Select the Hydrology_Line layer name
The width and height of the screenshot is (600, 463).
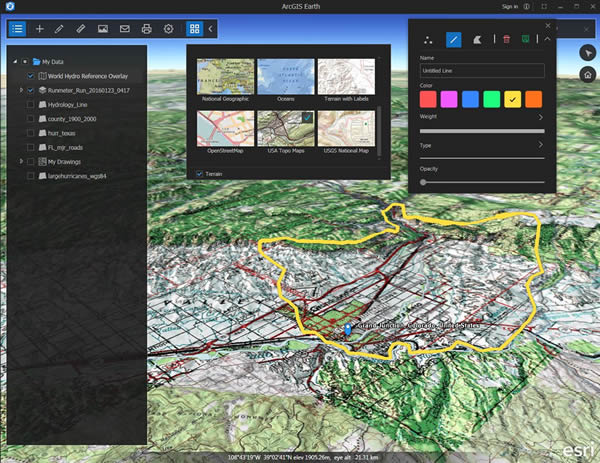pyautogui.click(x=68, y=104)
